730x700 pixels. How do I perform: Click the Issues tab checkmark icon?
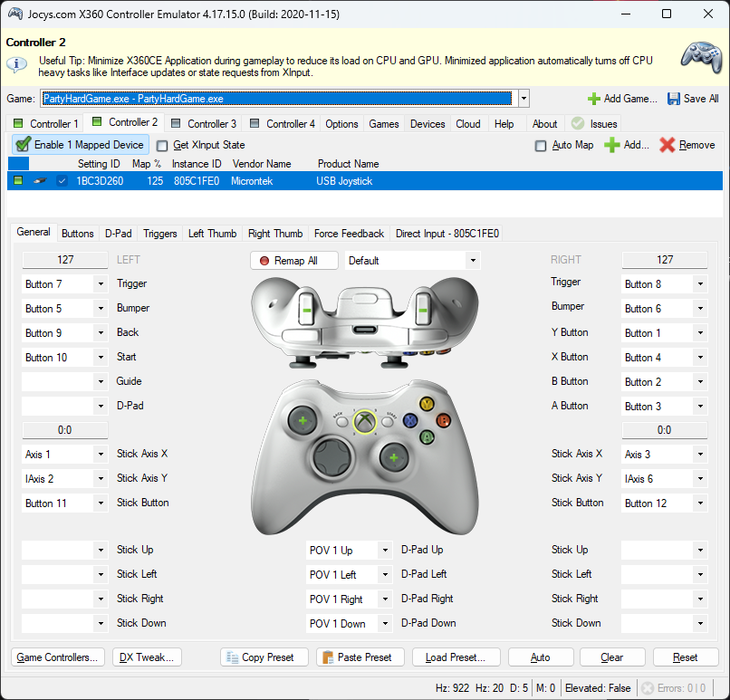(x=578, y=123)
